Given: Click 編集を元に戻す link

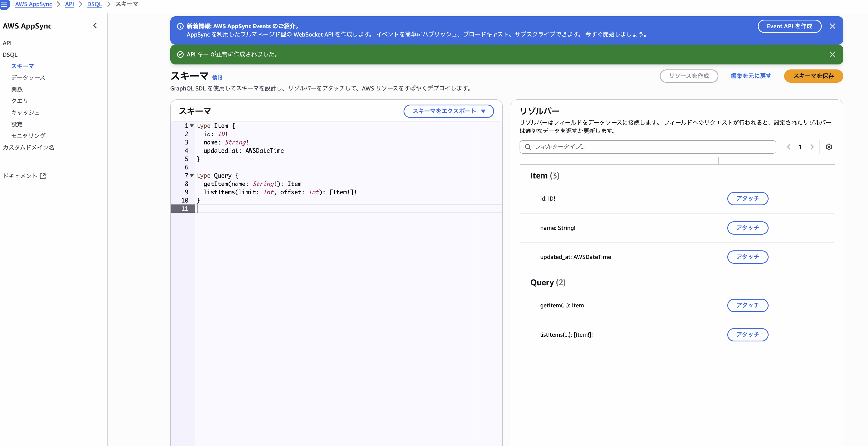Looking at the screenshot, I should [751, 76].
